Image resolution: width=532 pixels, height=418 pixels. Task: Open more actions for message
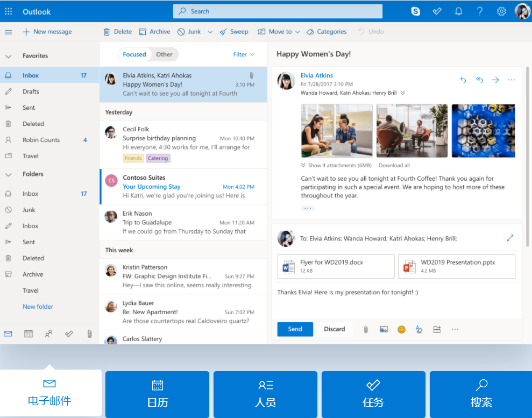click(x=512, y=80)
